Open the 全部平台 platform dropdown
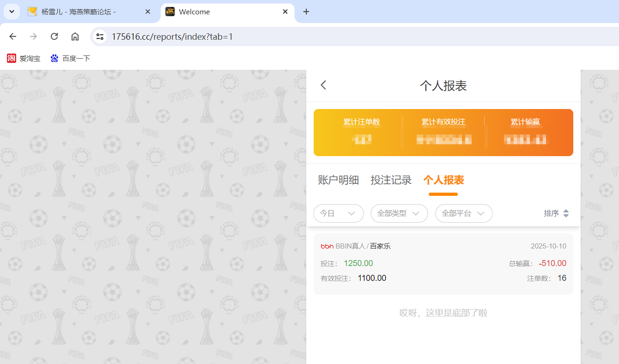This screenshot has width=619, height=364. tap(464, 213)
